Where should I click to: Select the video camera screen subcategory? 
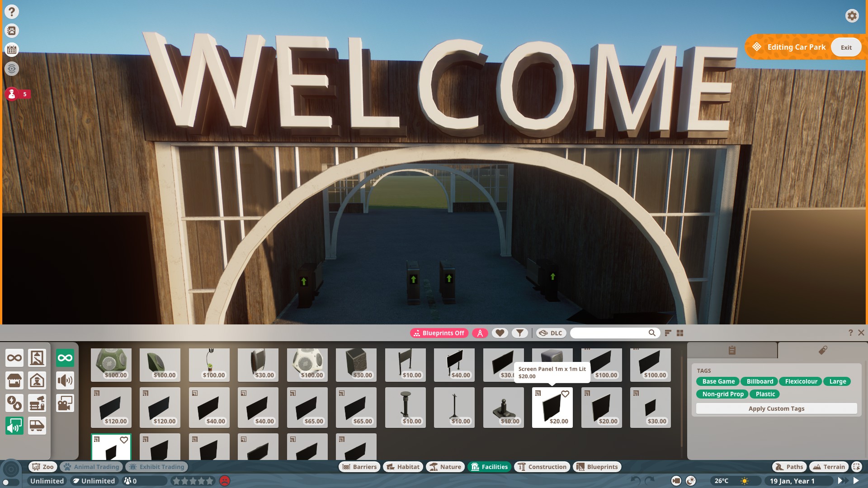(x=65, y=403)
